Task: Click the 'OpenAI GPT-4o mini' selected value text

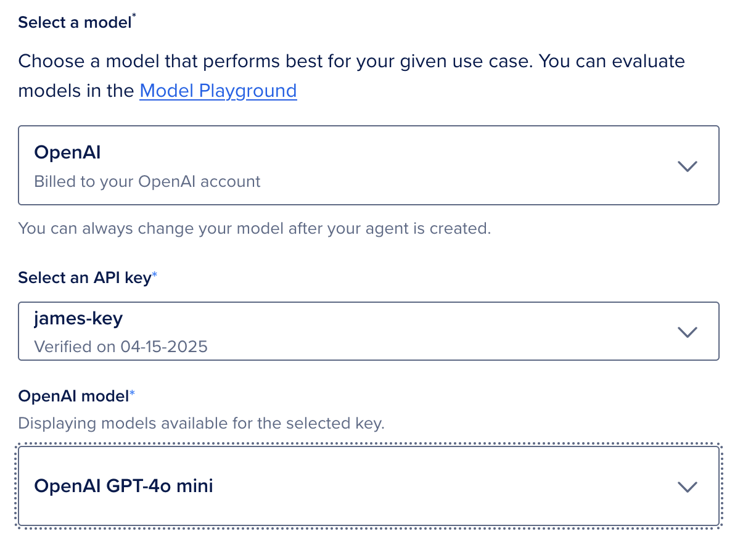Action: pos(123,486)
